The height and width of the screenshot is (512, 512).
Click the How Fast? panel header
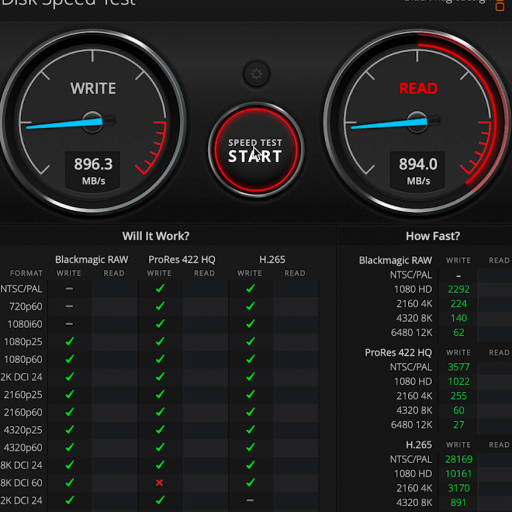[x=433, y=236]
